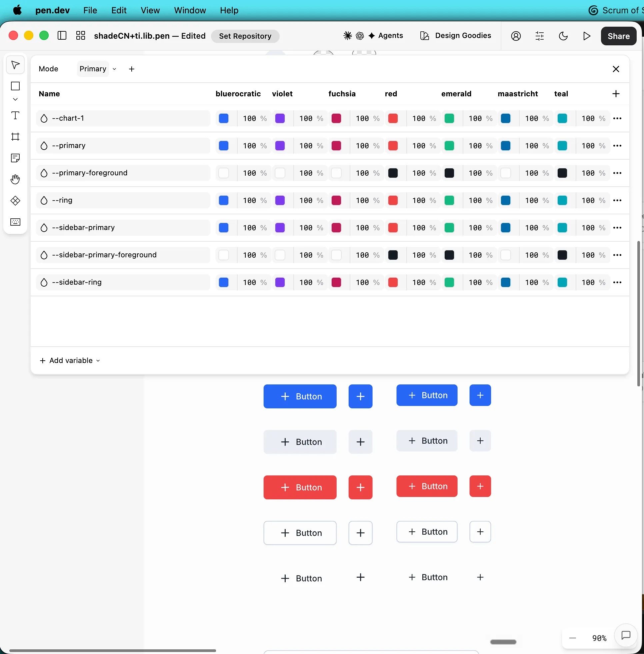Open the keyboard shortcuts icon
The height and width of the screenshot is (654, 644).
click(x=15, y=222)
